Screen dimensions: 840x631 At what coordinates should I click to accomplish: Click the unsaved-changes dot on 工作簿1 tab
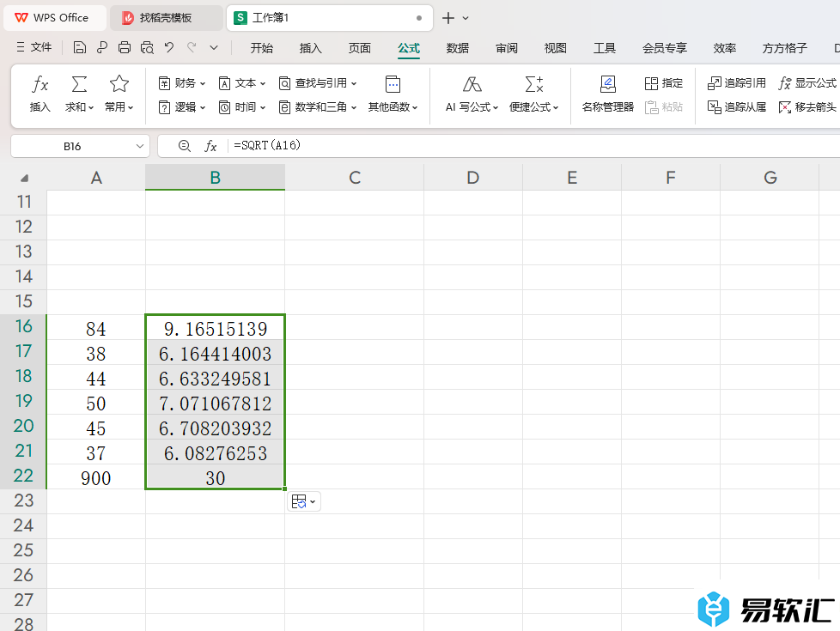point(419,18)
